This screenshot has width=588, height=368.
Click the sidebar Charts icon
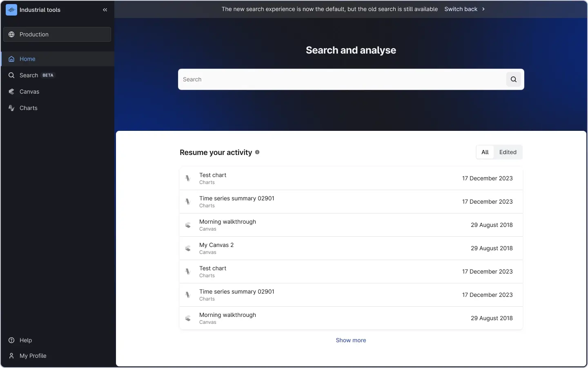click(x=11, y=108)
